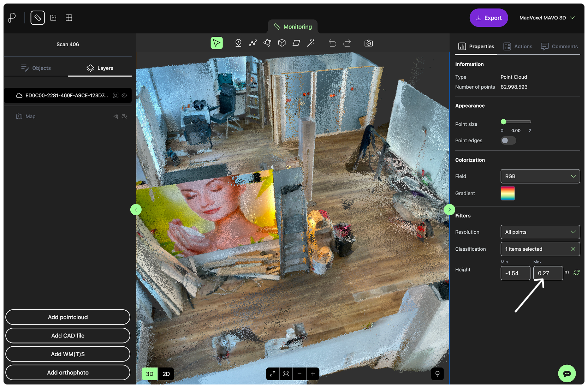Viewport: 588px width, 388px height.
Task: Open the Comments tab
Action: 559,47
